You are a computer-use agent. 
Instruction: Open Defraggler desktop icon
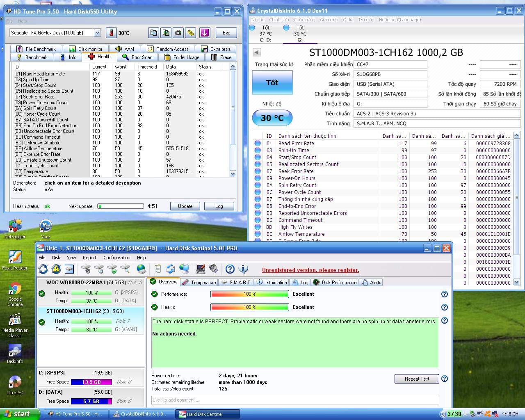15,229
